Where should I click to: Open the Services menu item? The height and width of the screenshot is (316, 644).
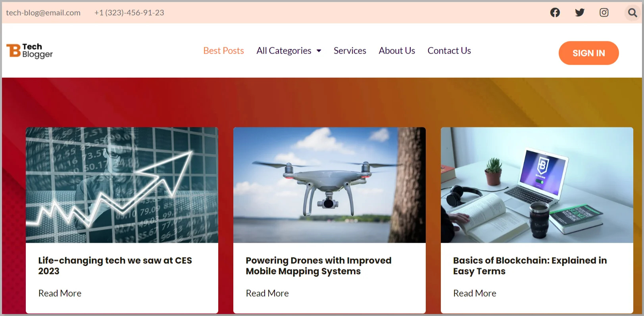(350, 51)
